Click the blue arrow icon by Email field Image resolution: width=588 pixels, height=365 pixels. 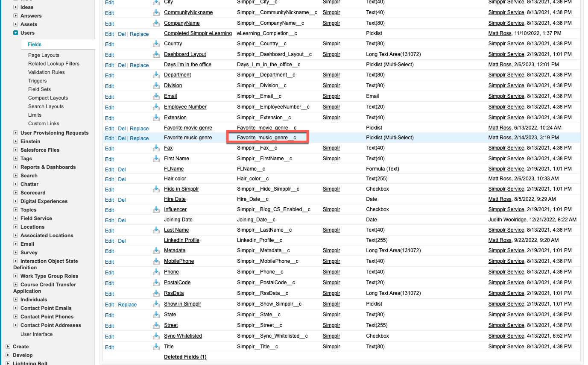coord(156,96)
